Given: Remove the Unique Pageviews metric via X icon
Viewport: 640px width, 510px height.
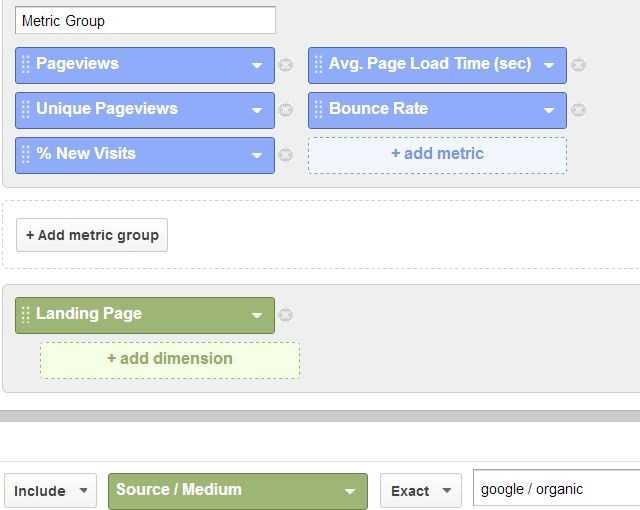Looking at the screenshot, I should coord(286,110).
